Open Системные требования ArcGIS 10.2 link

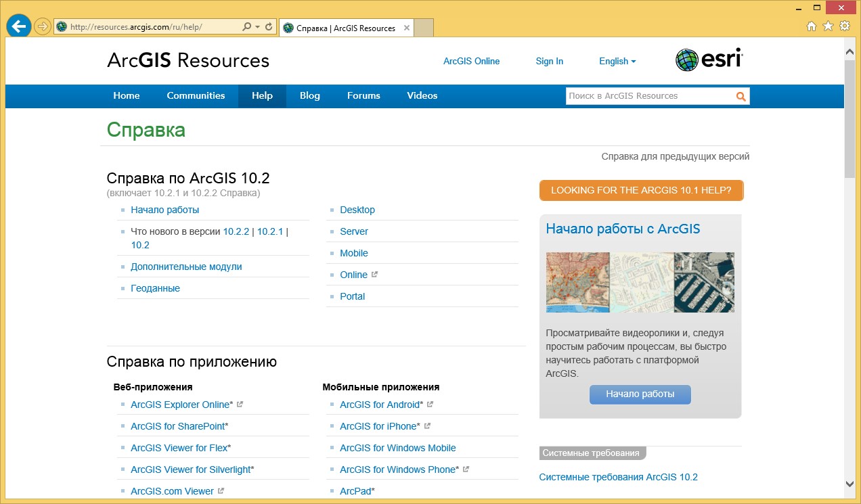tap(618, 477)
